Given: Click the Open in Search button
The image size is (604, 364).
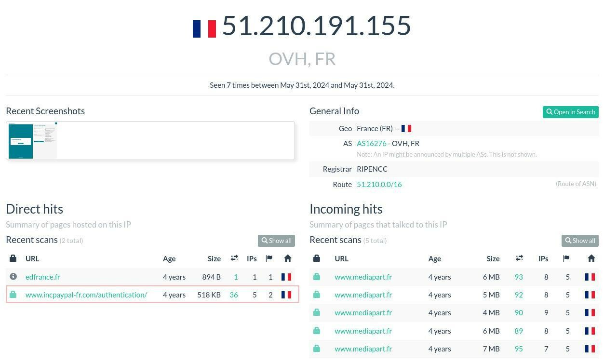Looking at the screenshot, I should point(571,112).
